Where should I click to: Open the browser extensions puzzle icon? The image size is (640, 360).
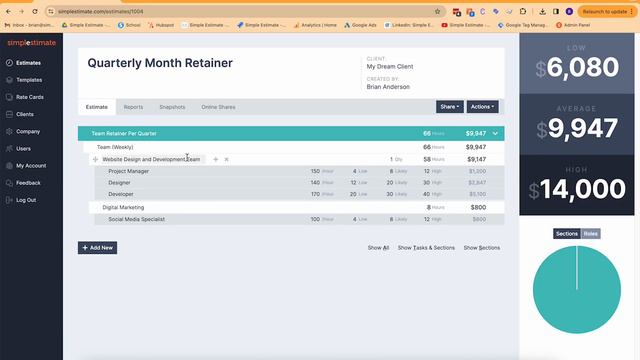click(x=523, y=11)
